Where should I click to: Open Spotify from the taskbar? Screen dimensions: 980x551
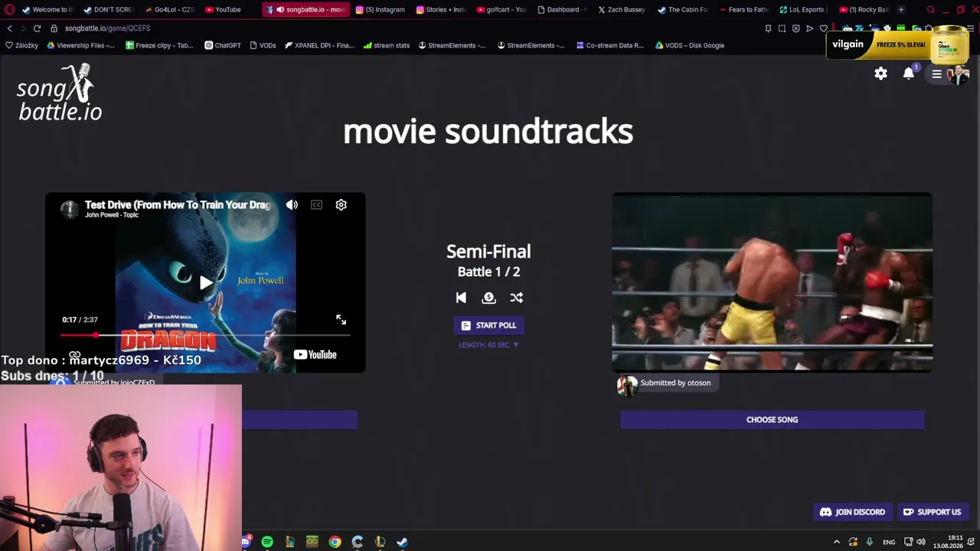pyautogui.click(x=267, y=542)
